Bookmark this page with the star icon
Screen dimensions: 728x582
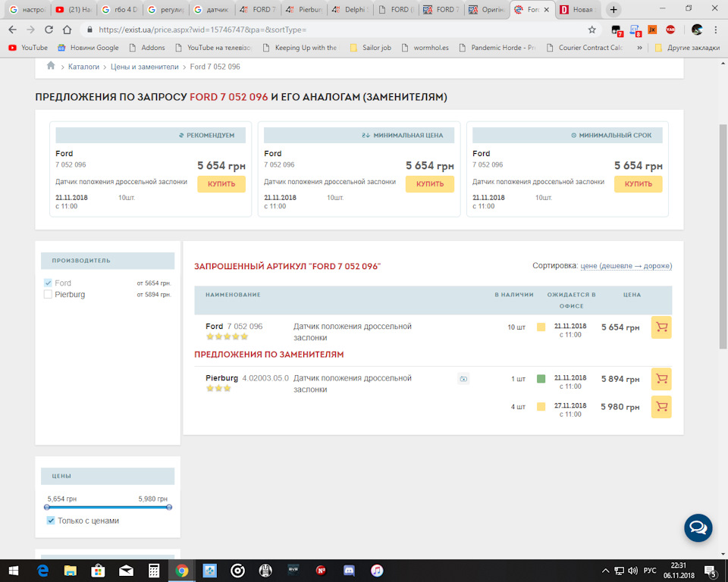click(592, 30)
